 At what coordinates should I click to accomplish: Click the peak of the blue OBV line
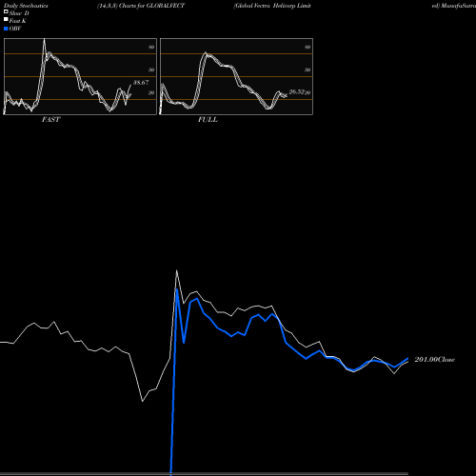[177, 289]
